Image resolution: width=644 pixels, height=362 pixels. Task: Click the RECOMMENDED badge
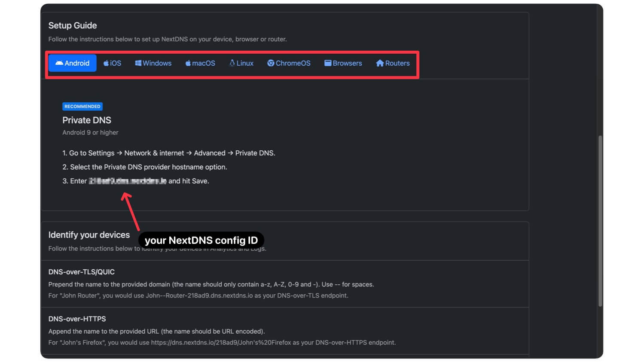[82, 106]
